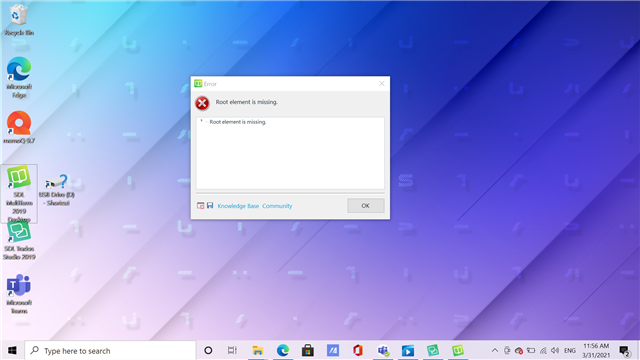Viewport: 640px width, 360px height.
Task: Select the Recycle Bin icon
Action: tap(19, 20)
